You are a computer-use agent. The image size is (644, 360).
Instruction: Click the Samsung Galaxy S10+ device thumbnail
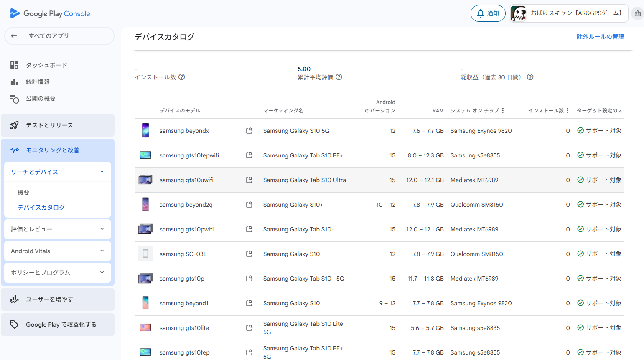(145, 205)
